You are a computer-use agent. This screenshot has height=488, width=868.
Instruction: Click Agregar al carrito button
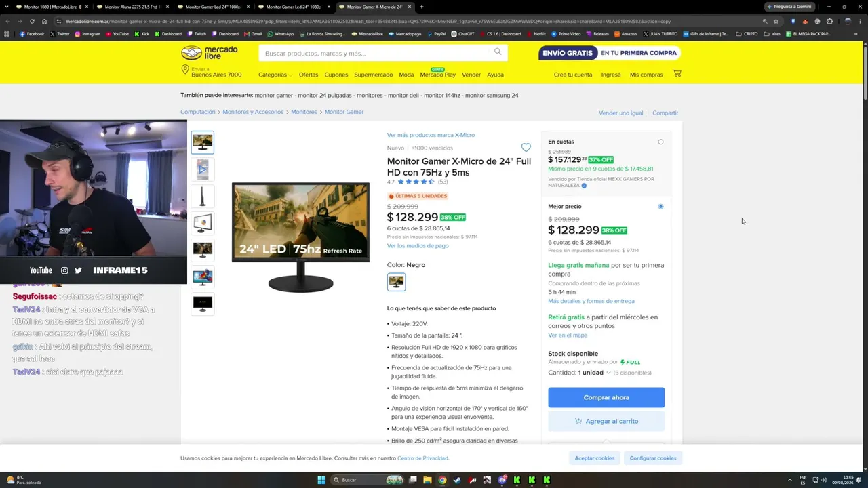coord(606,421)
